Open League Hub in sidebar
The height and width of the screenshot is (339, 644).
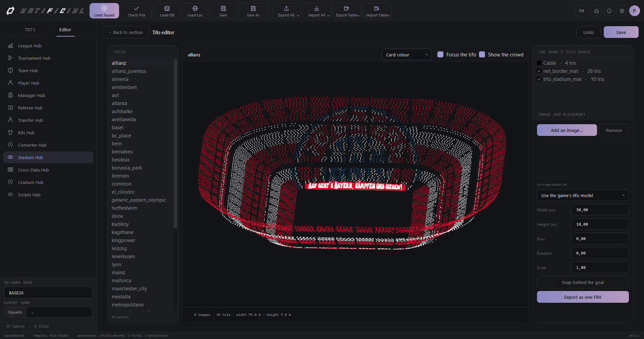point(48,46)
